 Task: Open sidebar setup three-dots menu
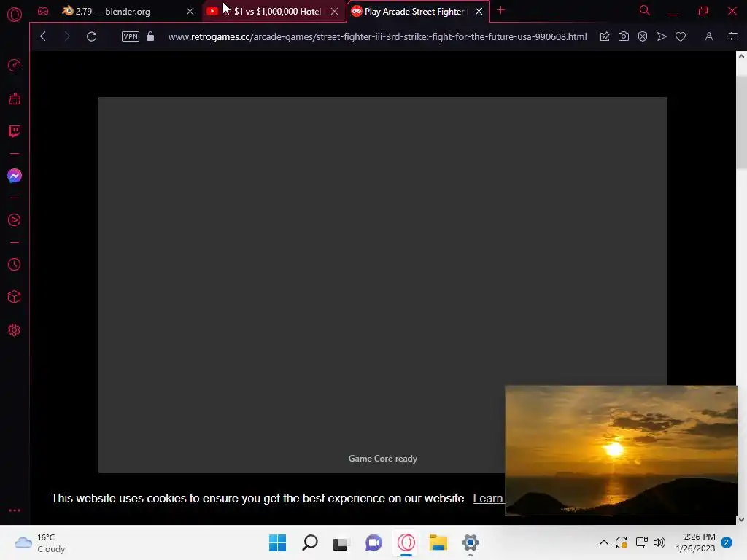tap(15, 510)
